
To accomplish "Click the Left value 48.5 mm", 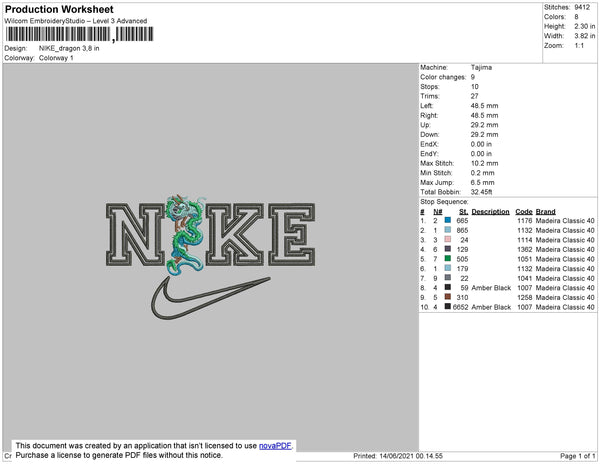I will (484, 106).
